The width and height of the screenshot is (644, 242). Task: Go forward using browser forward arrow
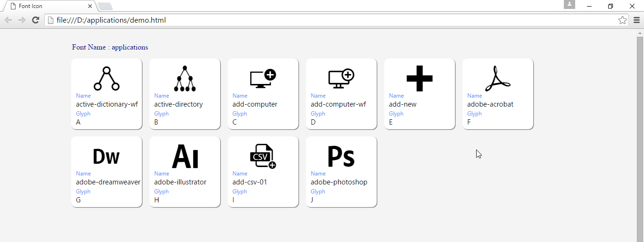pos(22,20)
